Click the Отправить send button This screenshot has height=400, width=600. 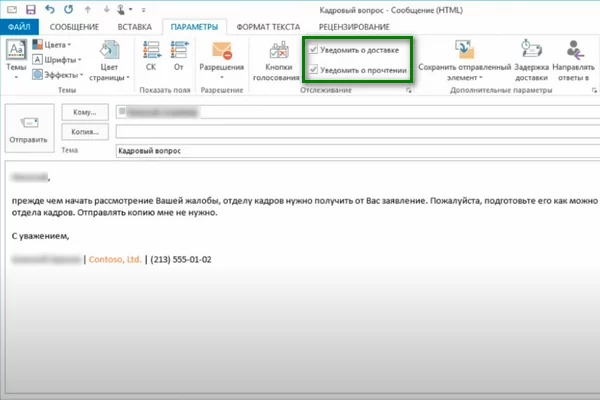click(28, 128)
